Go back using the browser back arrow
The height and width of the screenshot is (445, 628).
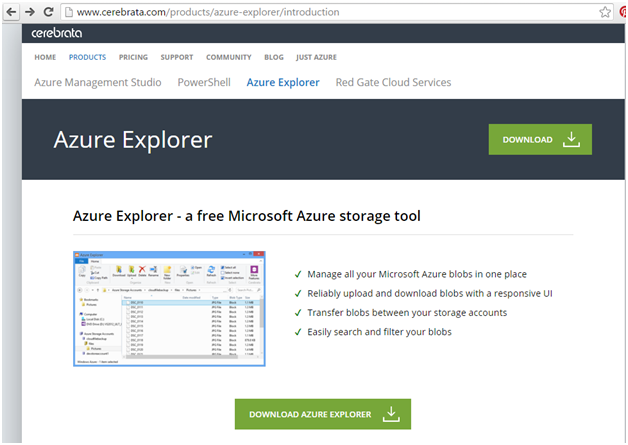click(x=11, y=12)
